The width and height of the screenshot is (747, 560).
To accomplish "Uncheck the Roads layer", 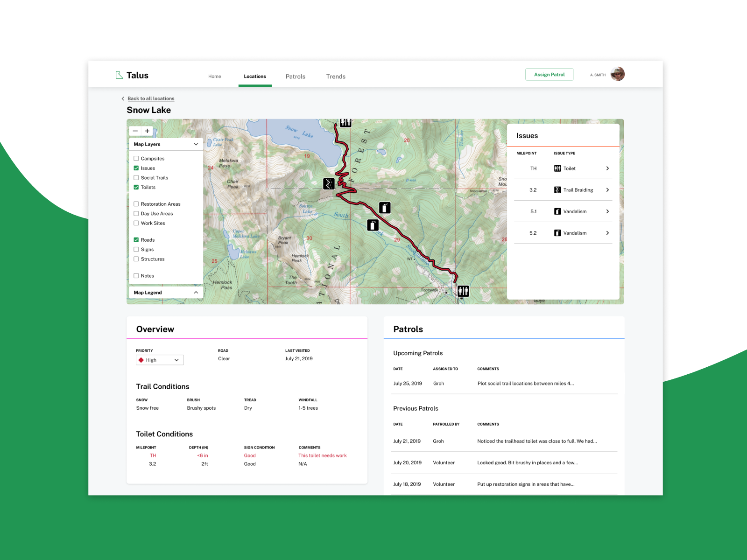I will 136,239.
